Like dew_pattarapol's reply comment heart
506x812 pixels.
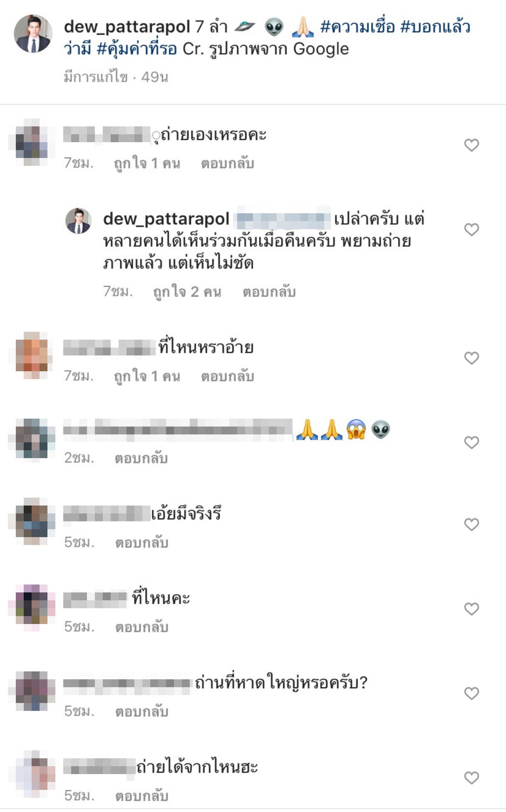click(471, 229)
